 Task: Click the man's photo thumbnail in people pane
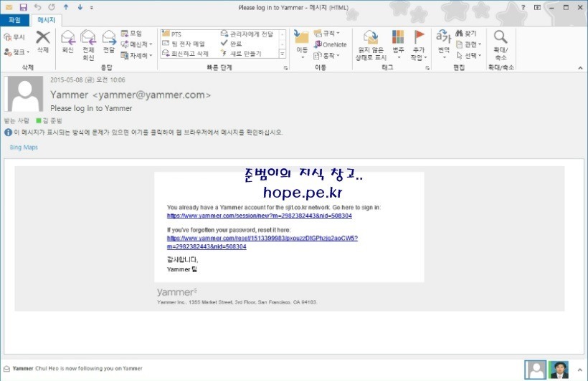559,370
